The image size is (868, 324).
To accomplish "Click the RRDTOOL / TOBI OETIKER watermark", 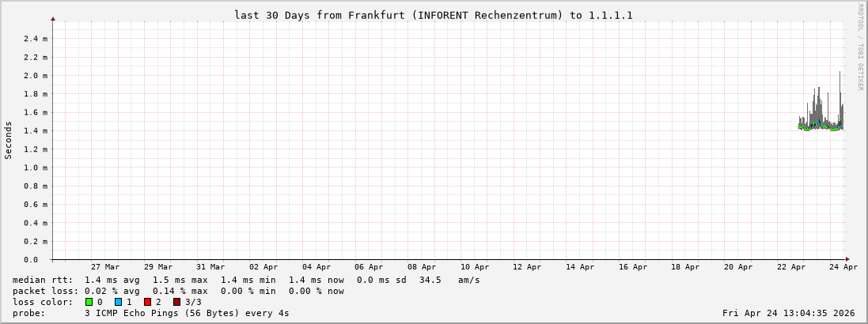I will (860, 45).
